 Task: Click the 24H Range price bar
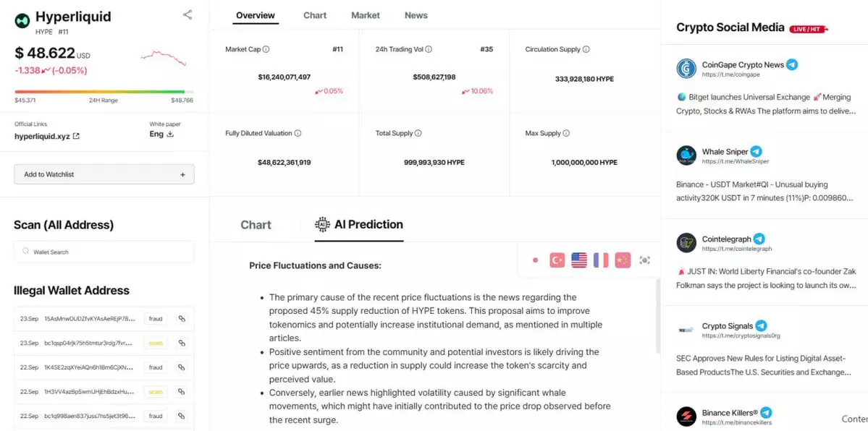pos(104,92)
